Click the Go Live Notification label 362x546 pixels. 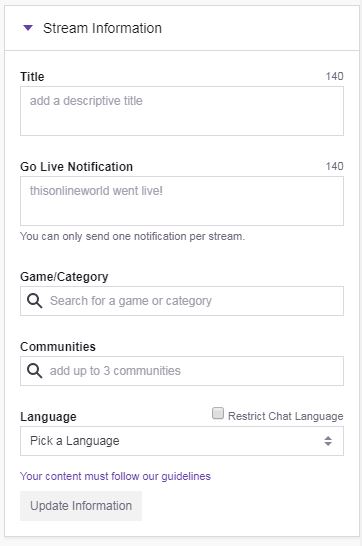coord(76,166)
